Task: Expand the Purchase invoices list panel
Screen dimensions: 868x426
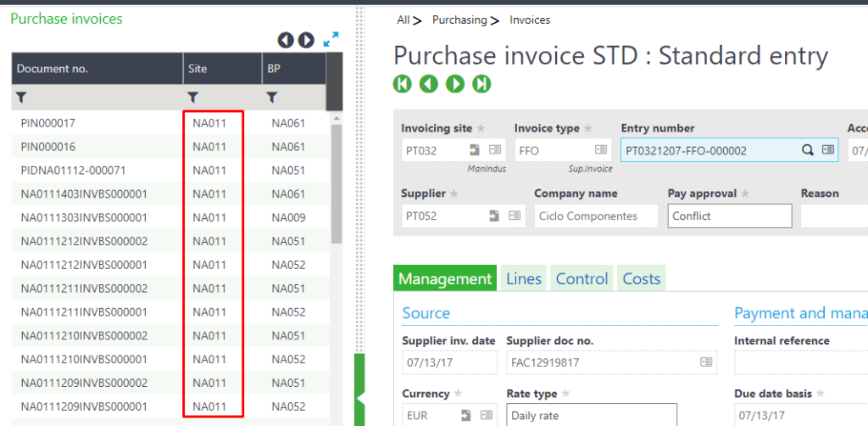Action: (x=331, y=39)
